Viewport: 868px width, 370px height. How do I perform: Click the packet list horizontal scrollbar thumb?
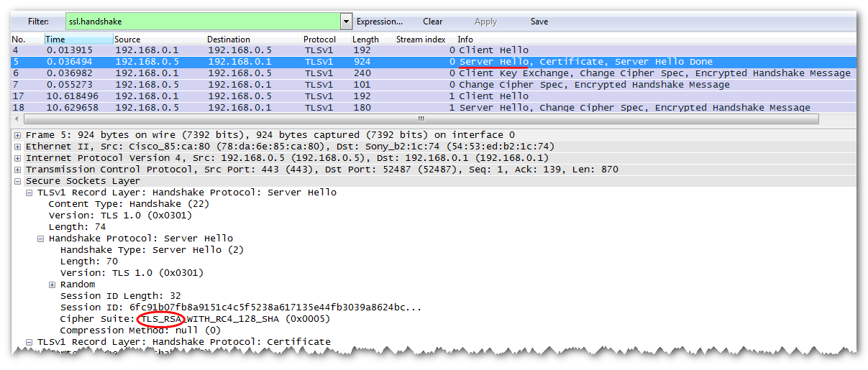pyautogui.click(x=421, y=119)
